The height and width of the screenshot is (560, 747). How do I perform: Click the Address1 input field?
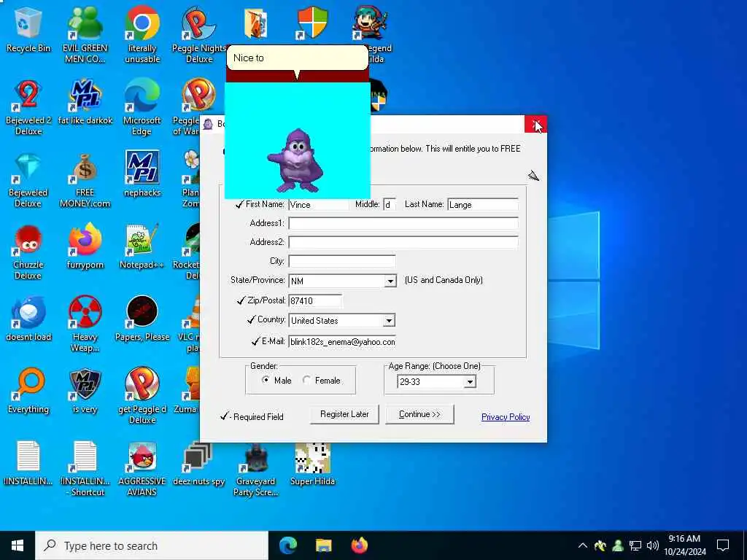(x=403, y=223)
